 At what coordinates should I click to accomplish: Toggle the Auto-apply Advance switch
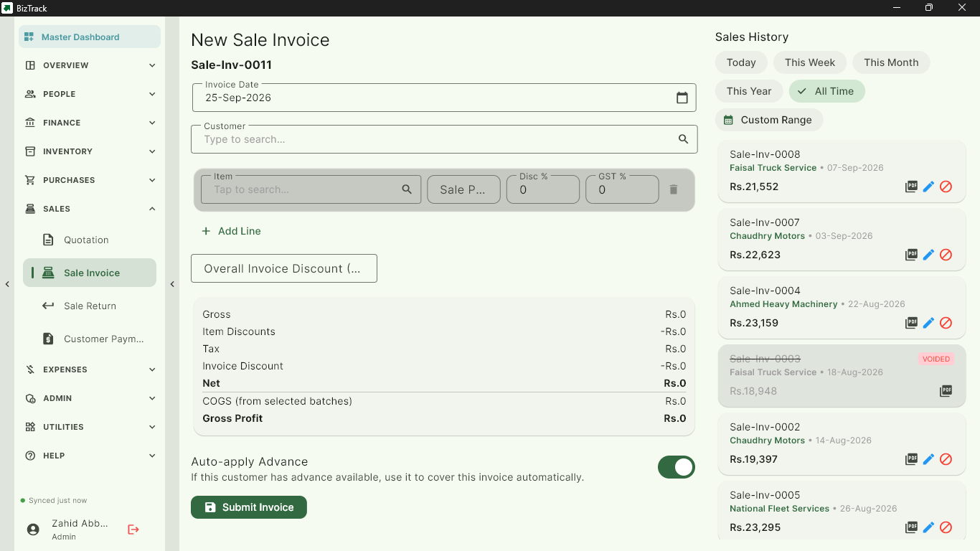pos(677,467)
